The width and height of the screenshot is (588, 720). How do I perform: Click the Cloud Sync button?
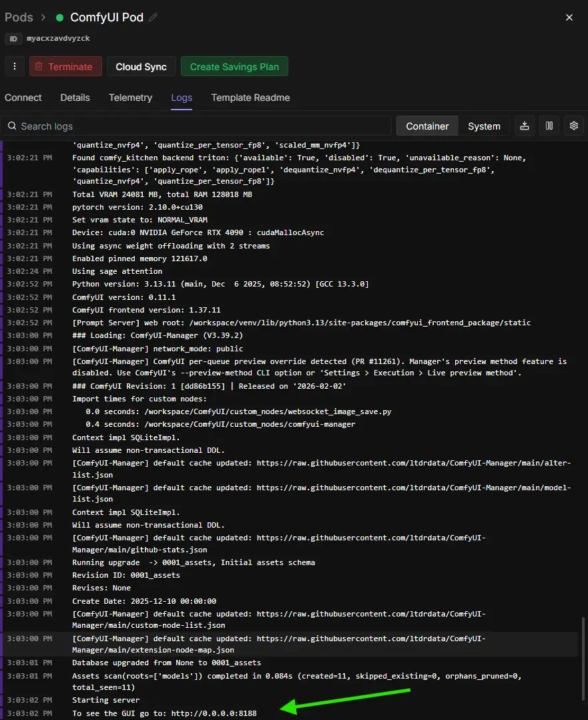tap(141, 67)
